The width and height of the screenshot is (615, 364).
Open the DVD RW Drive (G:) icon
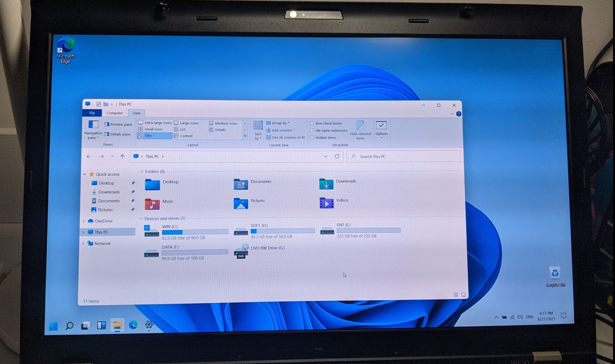(x=241, y=251)
